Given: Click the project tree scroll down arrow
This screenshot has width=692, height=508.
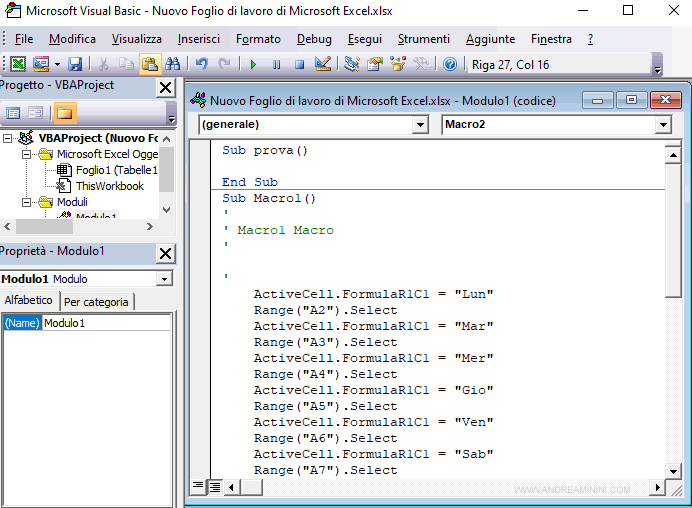Looking at the screenshot, I should tap(166, 210).
